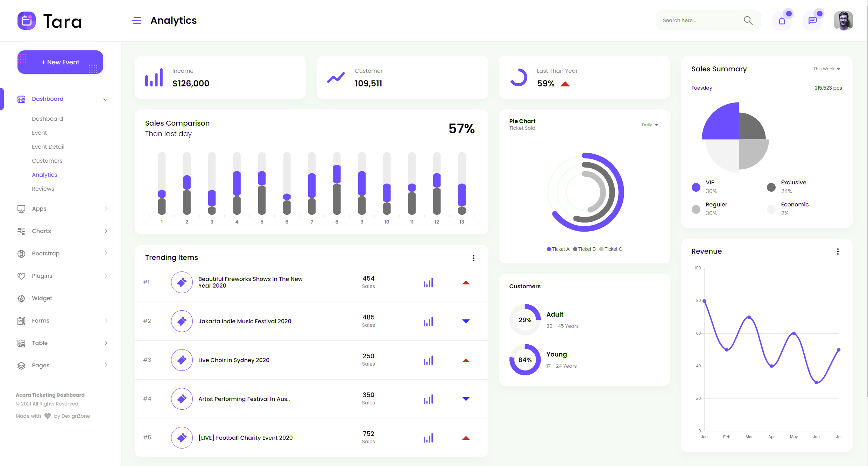Image resolution: width=868 pixels, height=466 pixels.
Task: Click the Income bar chart icon
Action: click(x=154, y=77)
